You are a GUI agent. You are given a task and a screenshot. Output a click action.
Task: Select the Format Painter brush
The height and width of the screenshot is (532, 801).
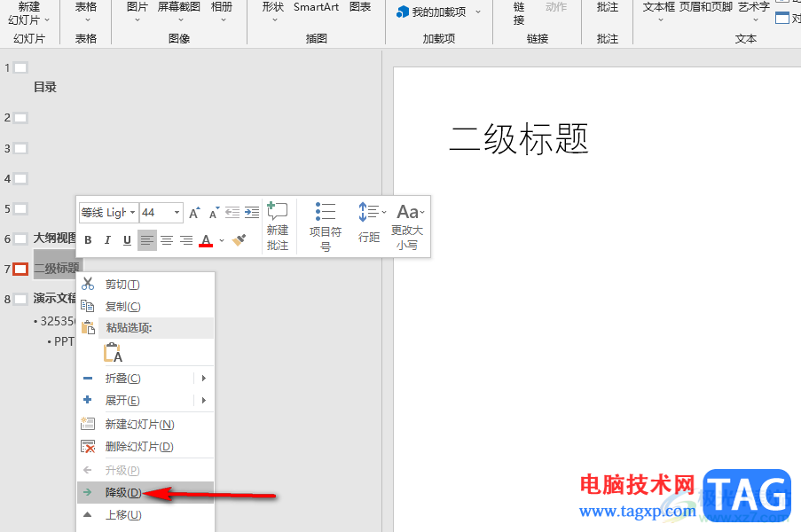pyautogui.click(x=240, y=240)
